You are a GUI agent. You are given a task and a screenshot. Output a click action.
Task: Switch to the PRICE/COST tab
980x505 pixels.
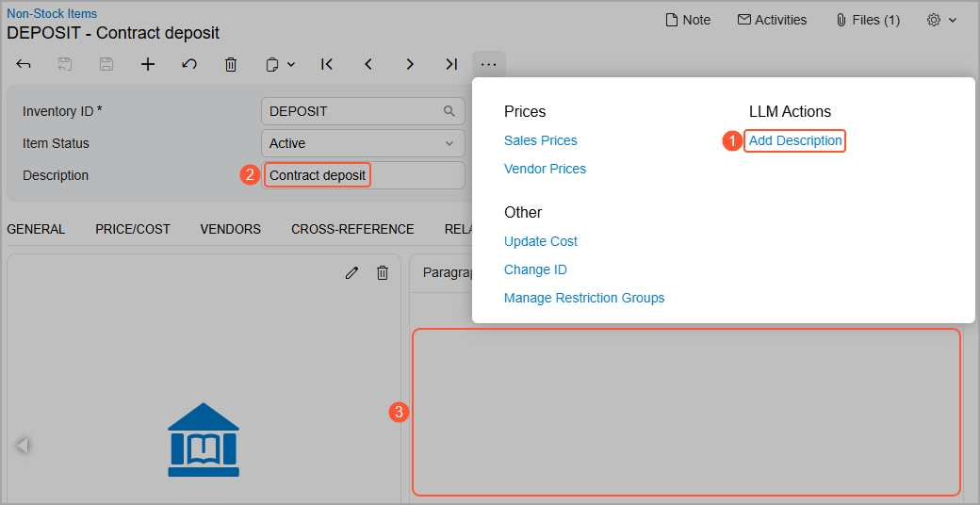click(133, 229)
